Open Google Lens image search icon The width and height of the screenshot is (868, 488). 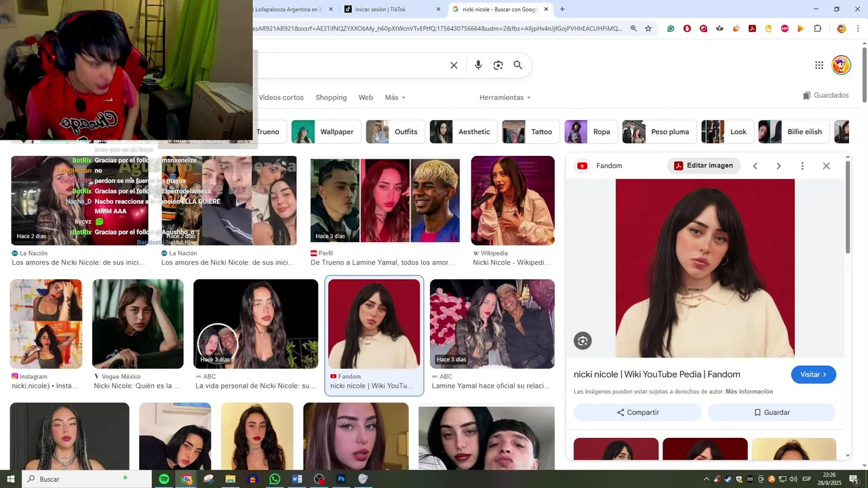pyautogui.click(x=498, y=65)
